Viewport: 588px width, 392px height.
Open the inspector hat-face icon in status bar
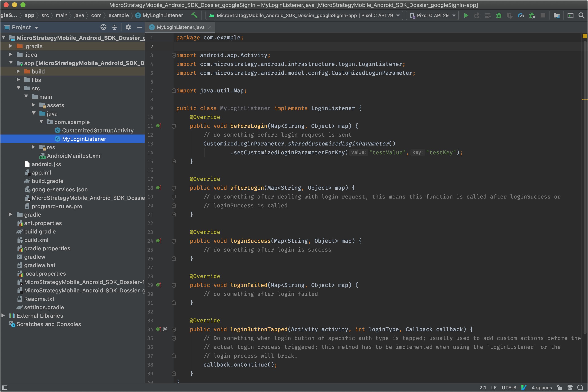pos(570,388)
